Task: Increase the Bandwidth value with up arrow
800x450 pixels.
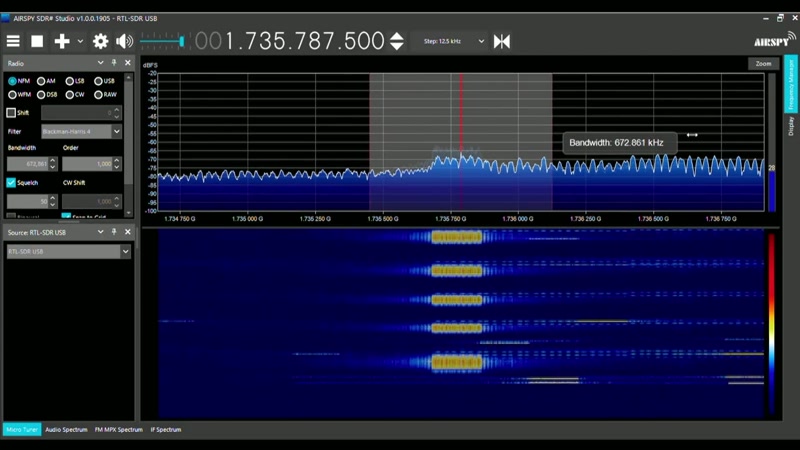Action: [x=53, y=161]
